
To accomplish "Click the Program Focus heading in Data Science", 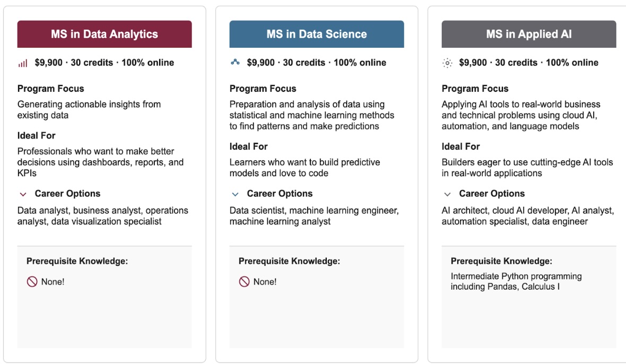I will 263,89.
